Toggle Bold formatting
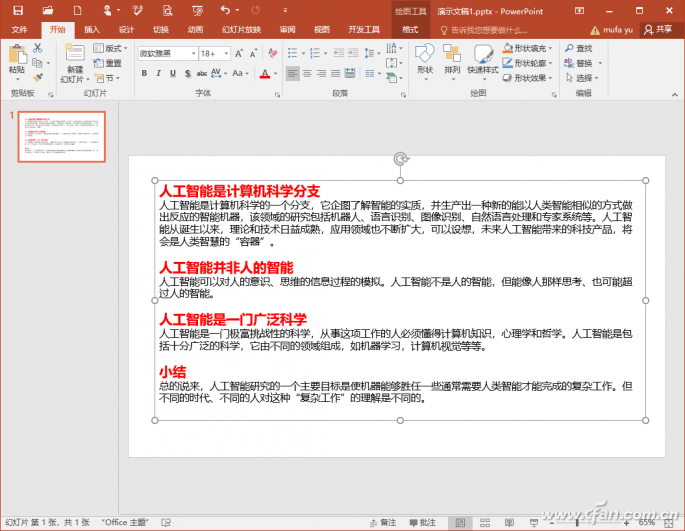 pos(144,73)
